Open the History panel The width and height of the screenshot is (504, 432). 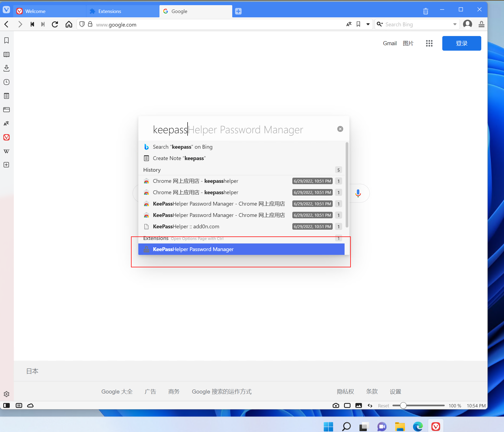pyautogui.click(x=6, y=82)
